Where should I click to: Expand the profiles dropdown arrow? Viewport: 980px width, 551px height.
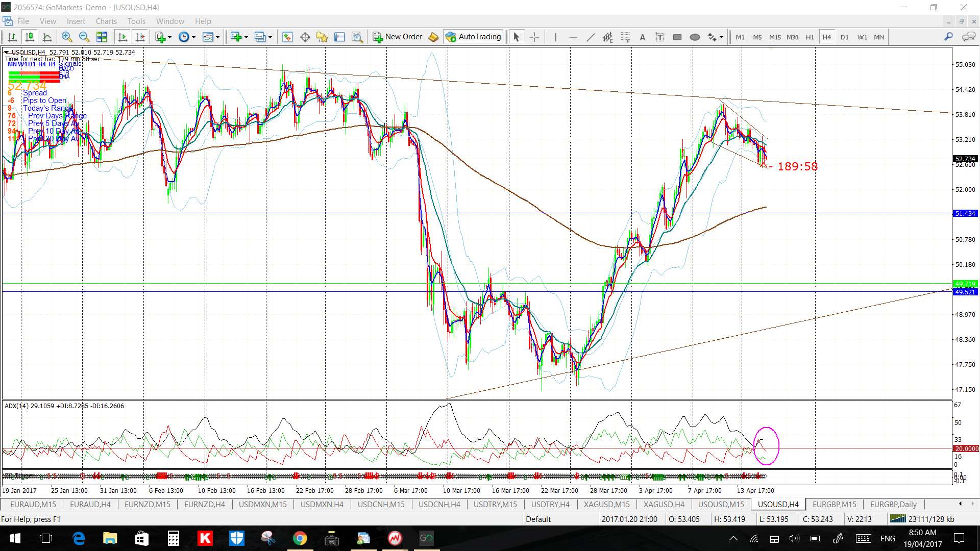(270, 37)
